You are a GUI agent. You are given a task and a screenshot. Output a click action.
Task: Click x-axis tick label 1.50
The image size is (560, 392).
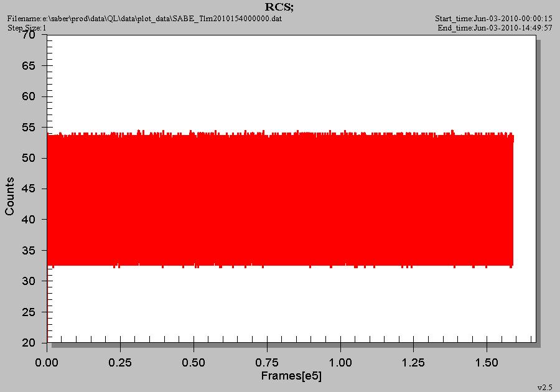(487, 363)
